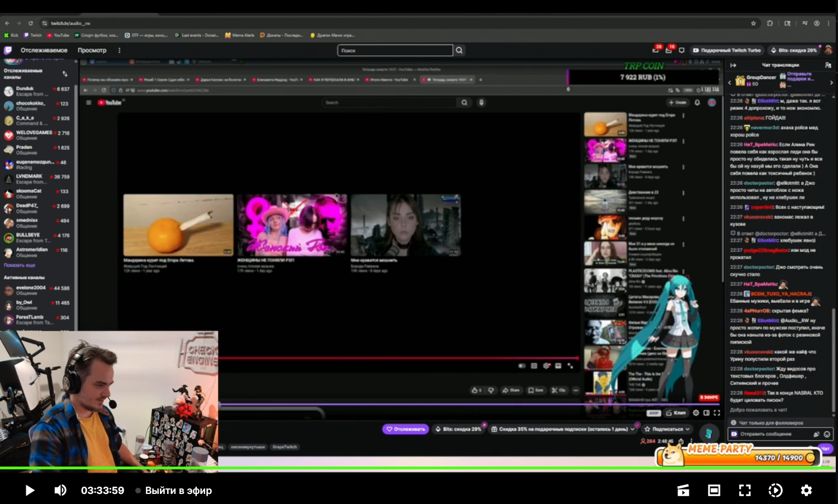Mute the video player volume
The width and height of the screenshot is (838, 504).
60,491
